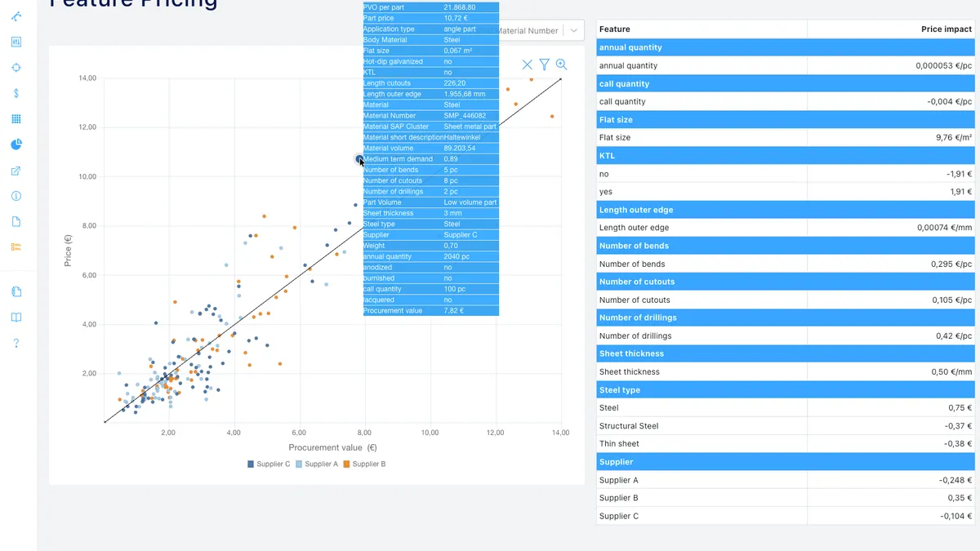
Task: Open the scatter analysis icon in the sidebar
Action: [16, 15]
